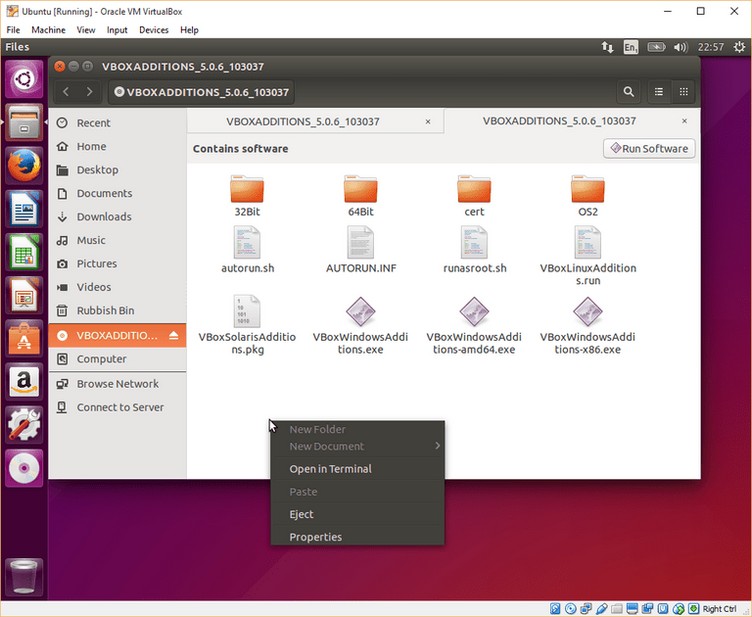Open System Settings wrench-gear launcher icon
The height and width of the screenshot is (617, 752).
click(x=24, y=425)
